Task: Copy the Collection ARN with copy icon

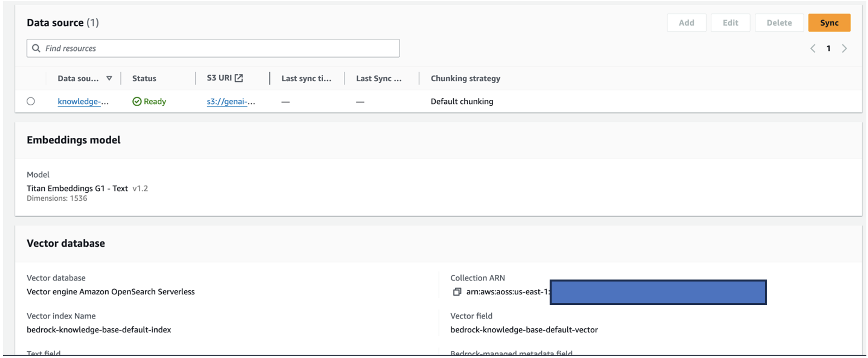Action: [457, 292]
